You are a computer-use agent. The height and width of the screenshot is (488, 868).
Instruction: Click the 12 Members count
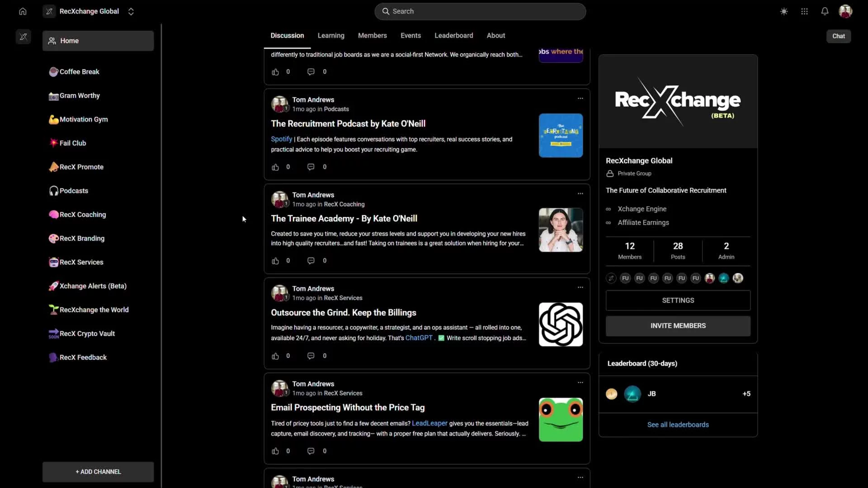[630, 251]
